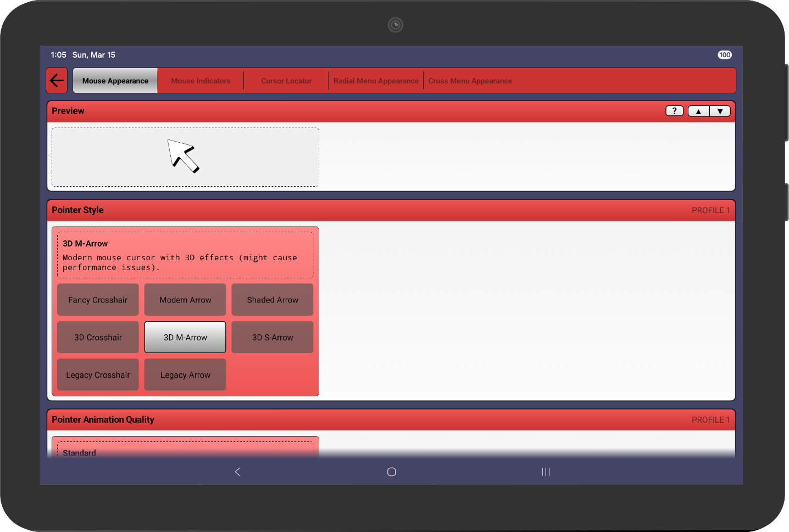Select 3D Crosshair pointer style

coord(98,337)
